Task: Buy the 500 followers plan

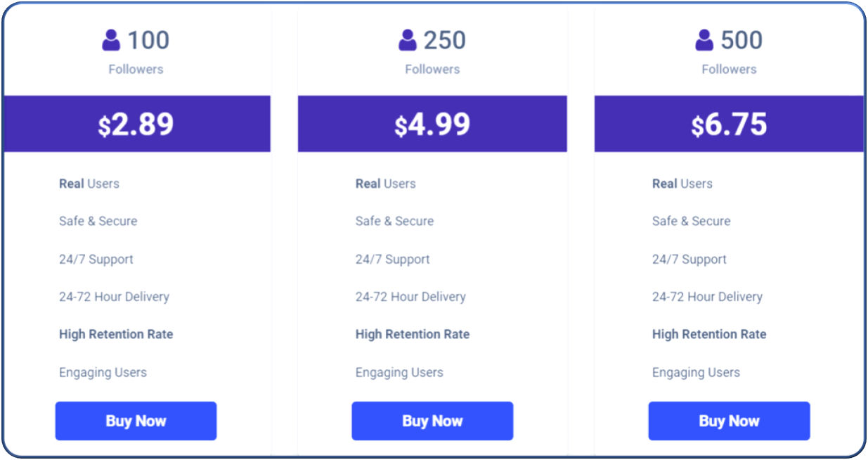Action: [x=729, y=421]
